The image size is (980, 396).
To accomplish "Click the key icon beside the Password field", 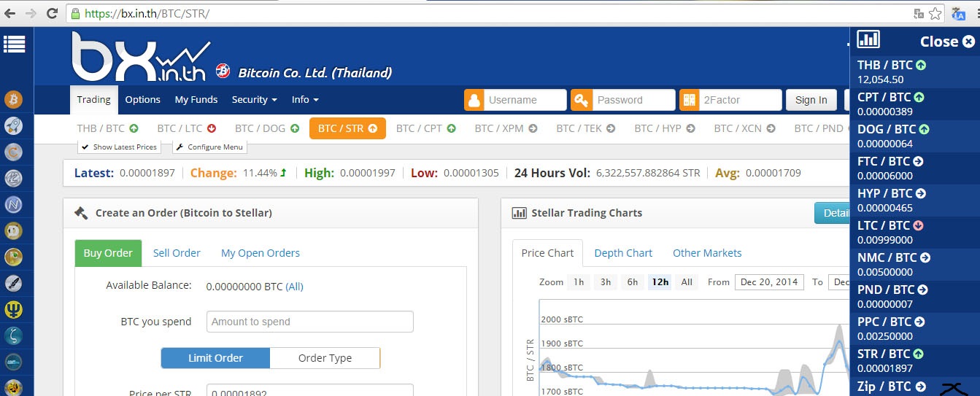I will point(582,100).
